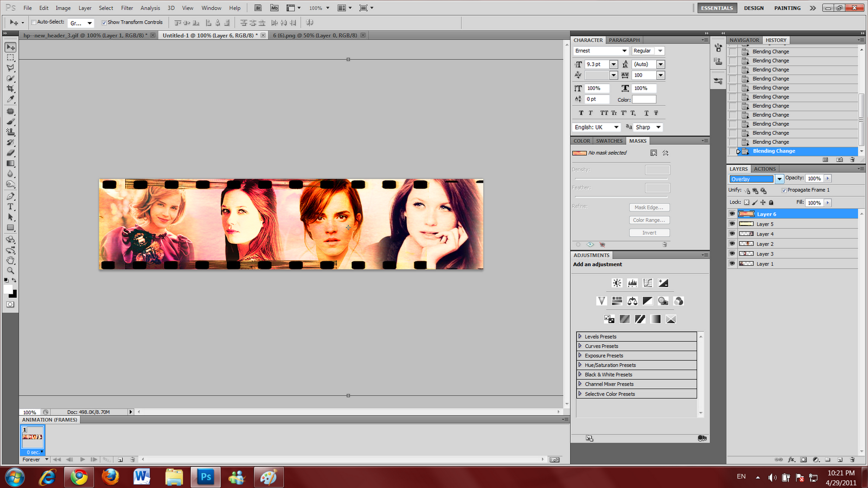
Task: Click the Mask Edge... button
Action: point(649,207)
